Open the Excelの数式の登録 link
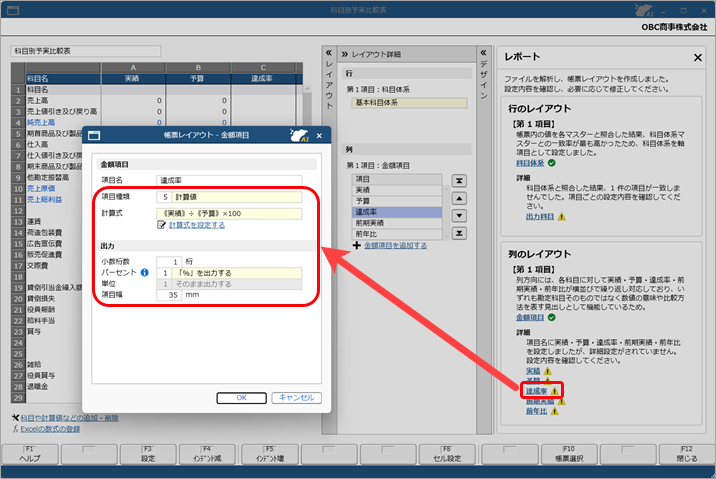 coord(50,429)
